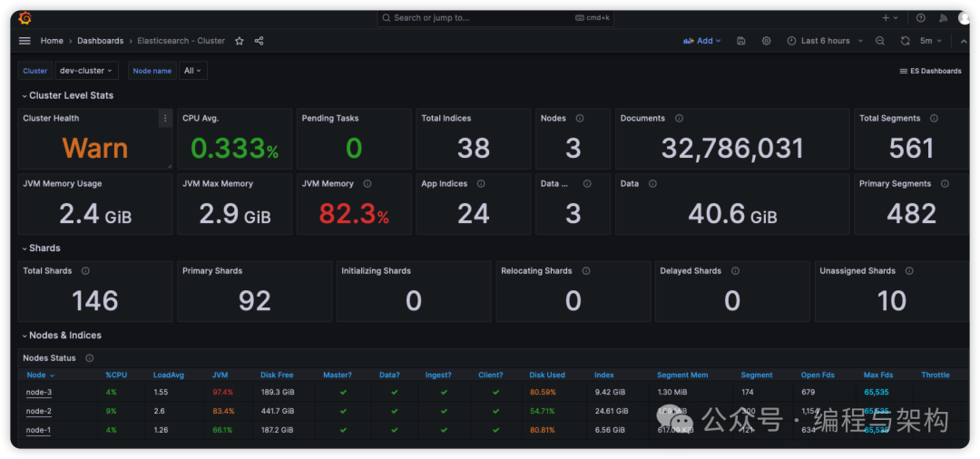Click info icon on JVM Memory panel
Screen dimensions: 980x459
[x=367, y=183]
